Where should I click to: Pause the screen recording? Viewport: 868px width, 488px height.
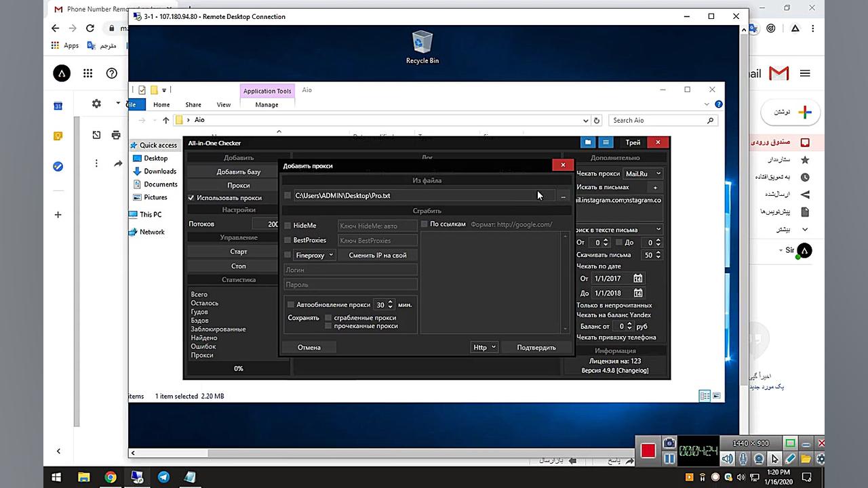point(669,459)
